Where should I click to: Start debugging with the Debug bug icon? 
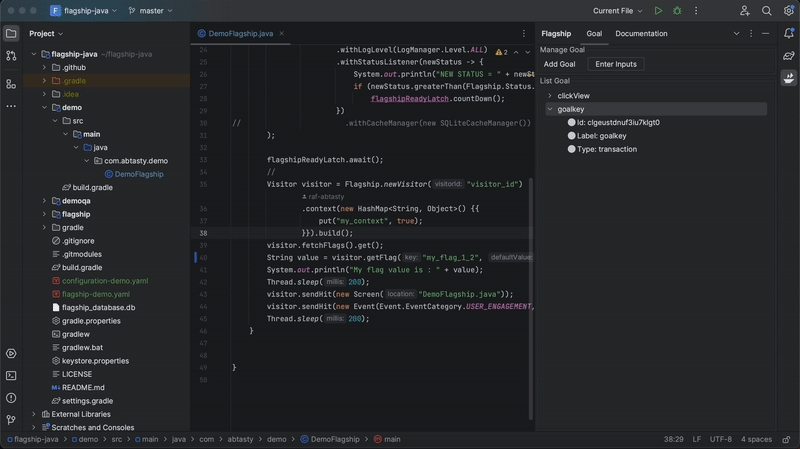(677, 11)
